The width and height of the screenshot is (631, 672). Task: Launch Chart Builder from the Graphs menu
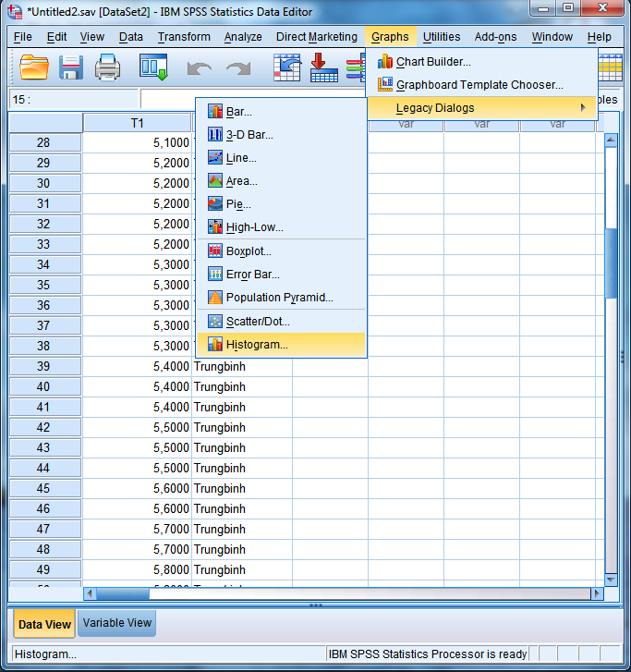click(x=433, y=62)
